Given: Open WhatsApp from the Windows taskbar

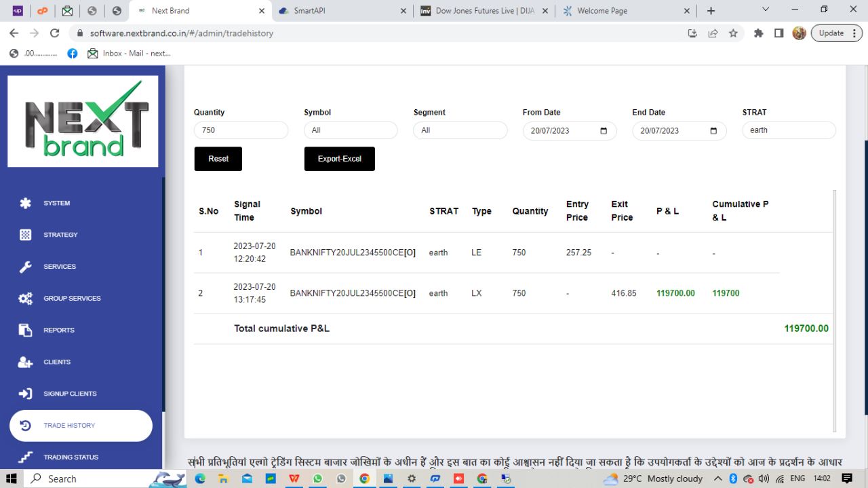Looking at the screenshot, I should tap(317, 478).
